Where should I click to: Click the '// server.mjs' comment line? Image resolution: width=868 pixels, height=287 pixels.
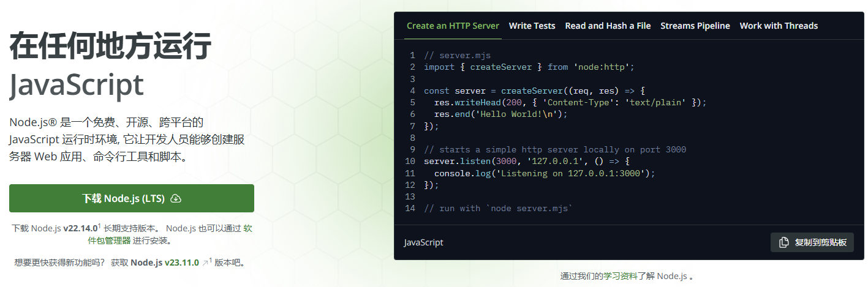point(457,55)
